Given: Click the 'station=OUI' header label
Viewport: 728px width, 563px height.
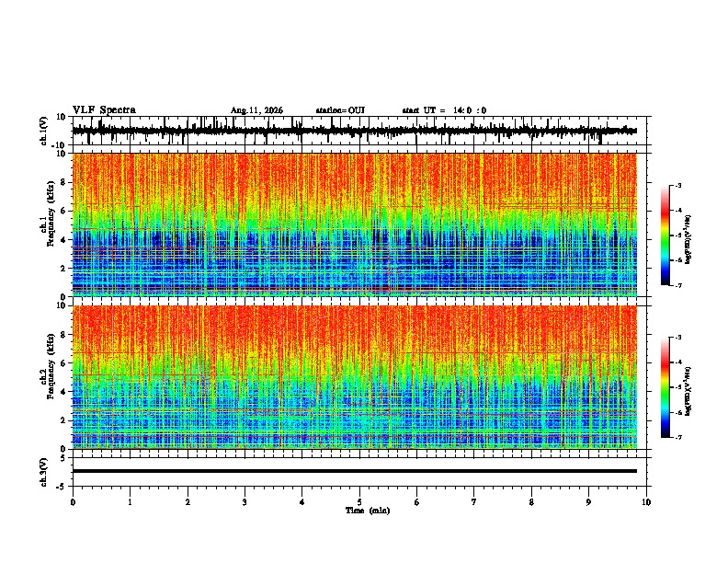Looking at the screenshot, I should pos(340,110).
